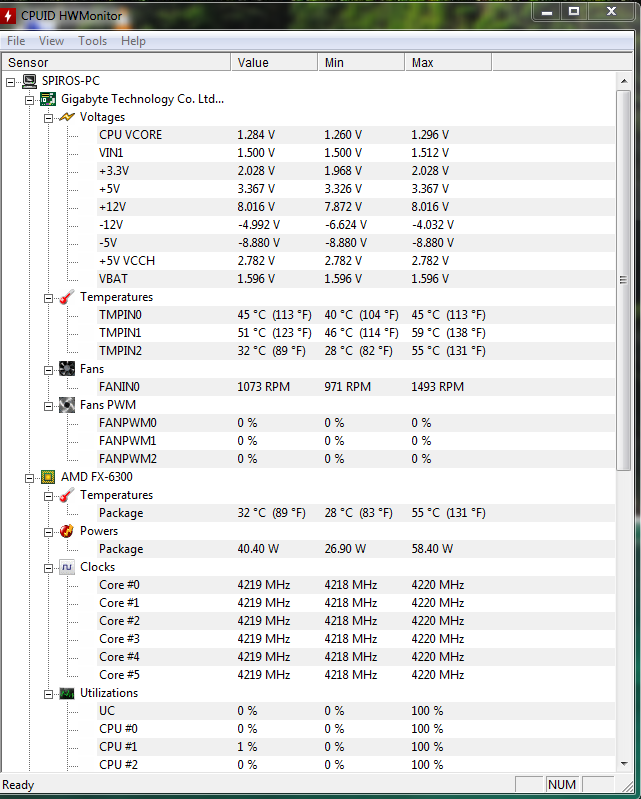Select the Package row under Powers

pyautogui.click(x=356, y=549)
